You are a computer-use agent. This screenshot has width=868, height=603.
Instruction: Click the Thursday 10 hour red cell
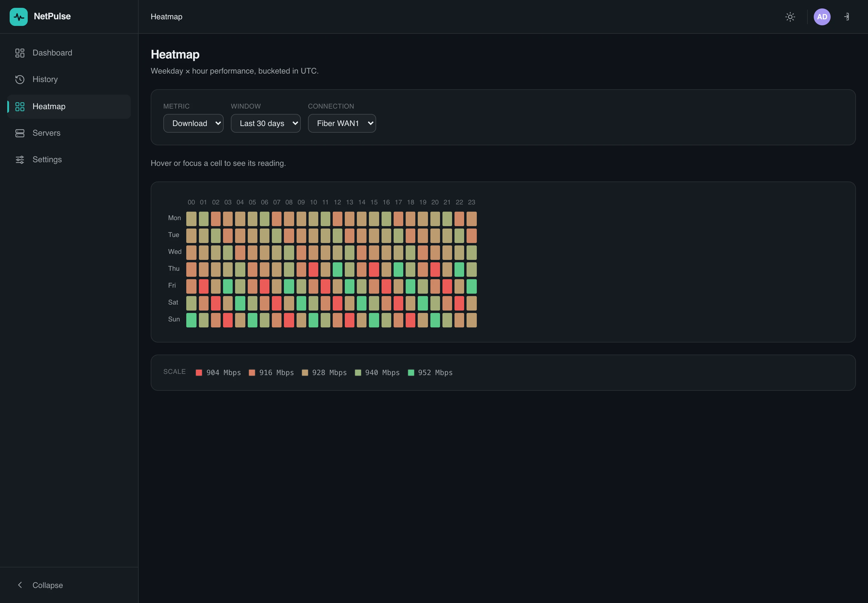coord(313,269)
